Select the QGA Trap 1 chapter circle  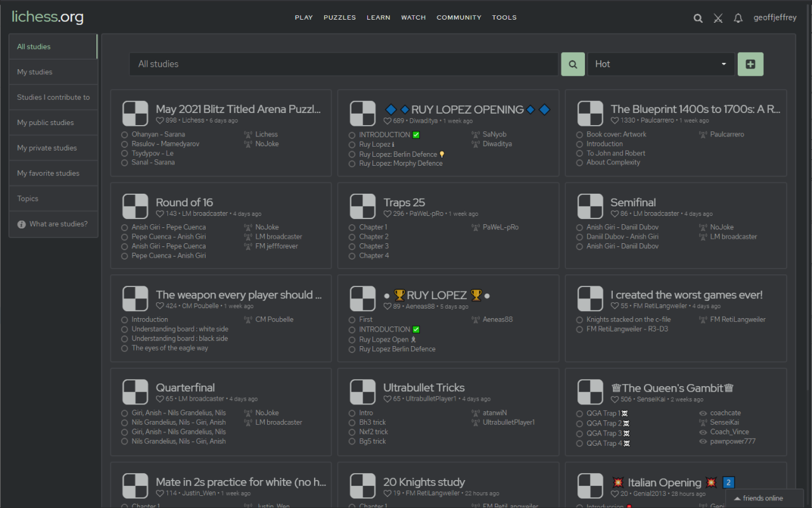click(x=580, y=413)
